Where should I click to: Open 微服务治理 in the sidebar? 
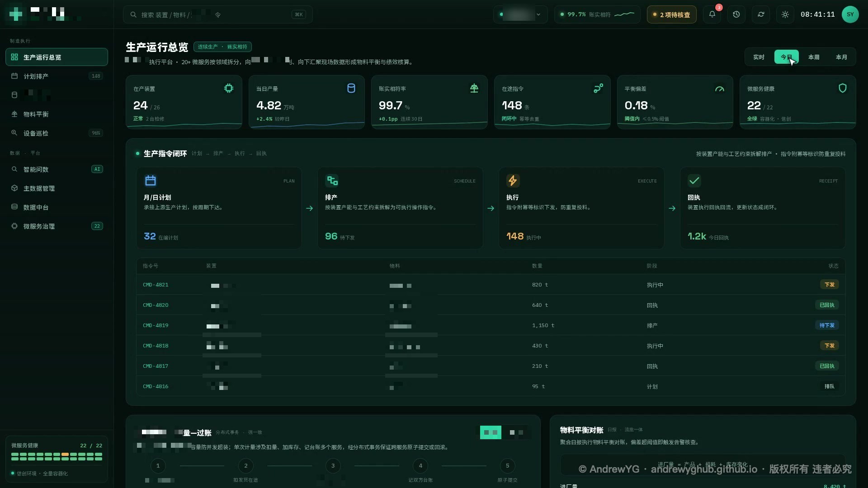pyautogui.click(x=57, y=226)
